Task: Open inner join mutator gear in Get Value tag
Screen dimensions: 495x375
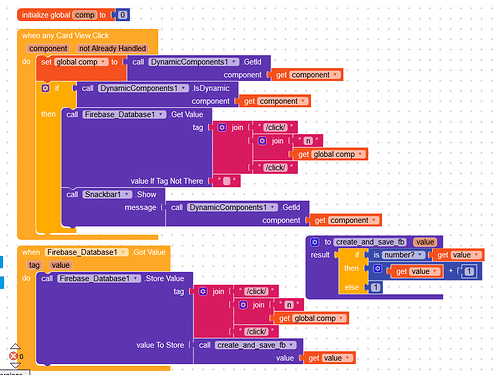Action: coord(262,141)
